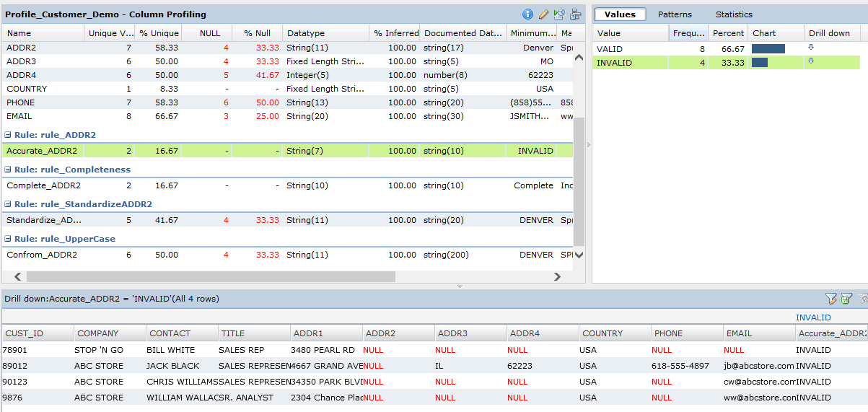Click the pencil edit profile icon
Screen dimensions: 868x412
[543, 14]
